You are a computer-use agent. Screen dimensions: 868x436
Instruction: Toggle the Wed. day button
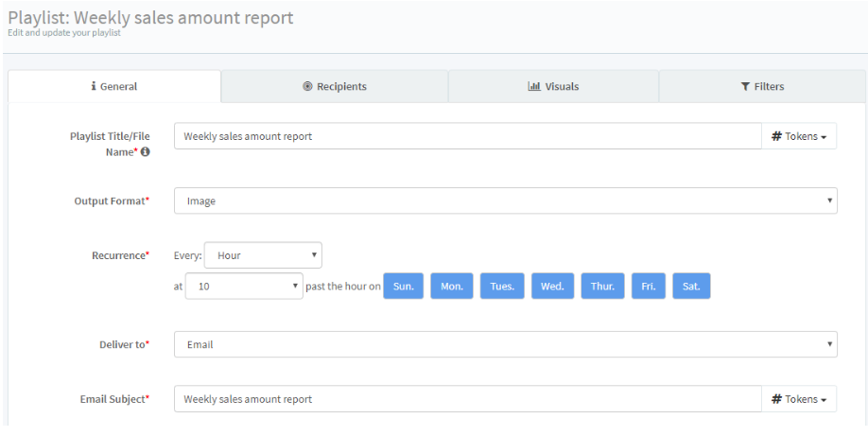click(x=552, y=286)
